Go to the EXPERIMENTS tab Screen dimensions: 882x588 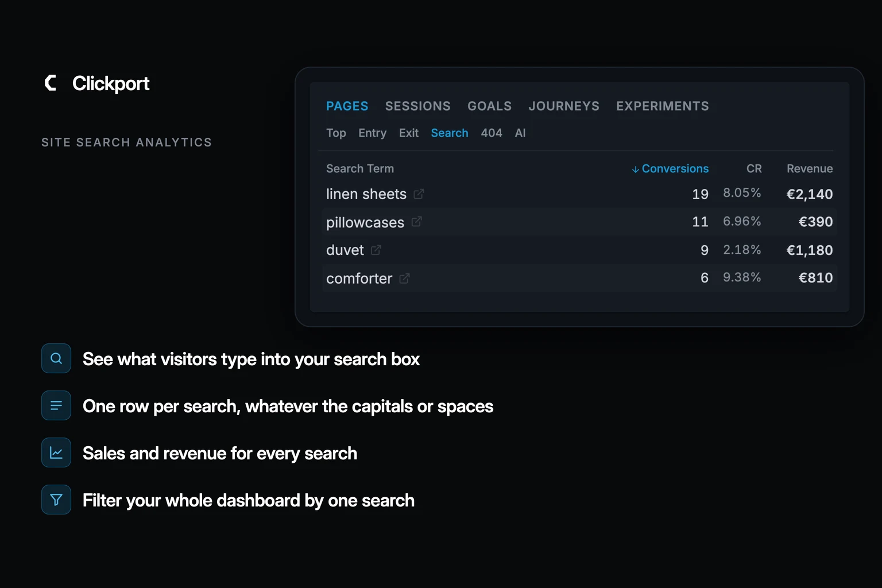point(662,106)
